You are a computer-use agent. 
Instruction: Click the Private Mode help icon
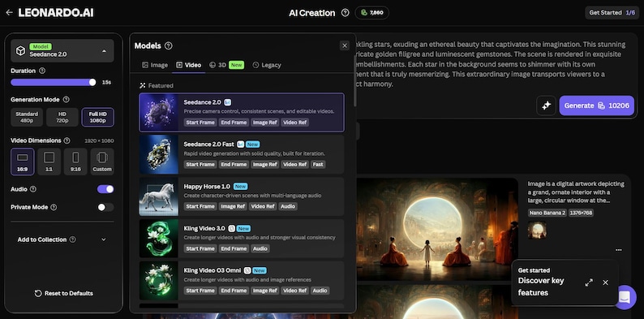click(54, 207)
